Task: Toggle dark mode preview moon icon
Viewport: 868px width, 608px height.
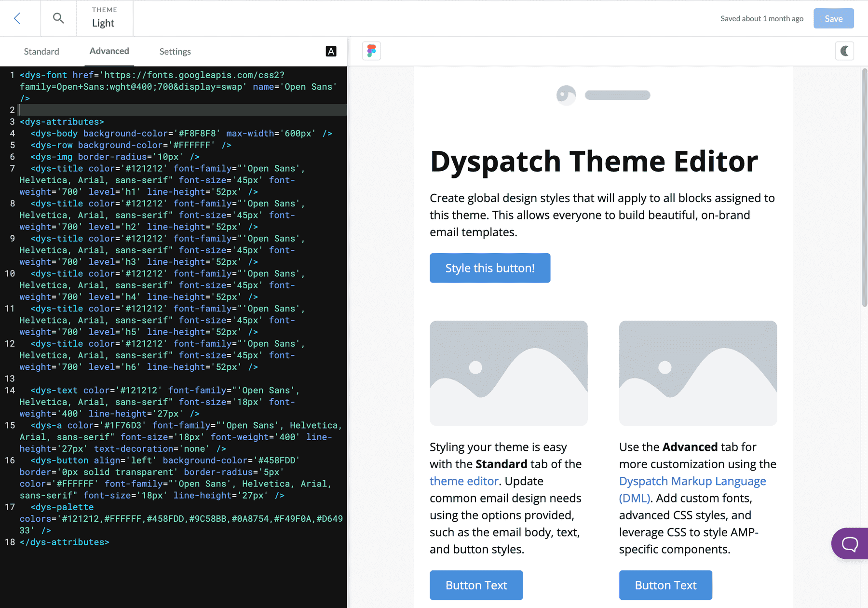Action: click(x=844, y=51)
